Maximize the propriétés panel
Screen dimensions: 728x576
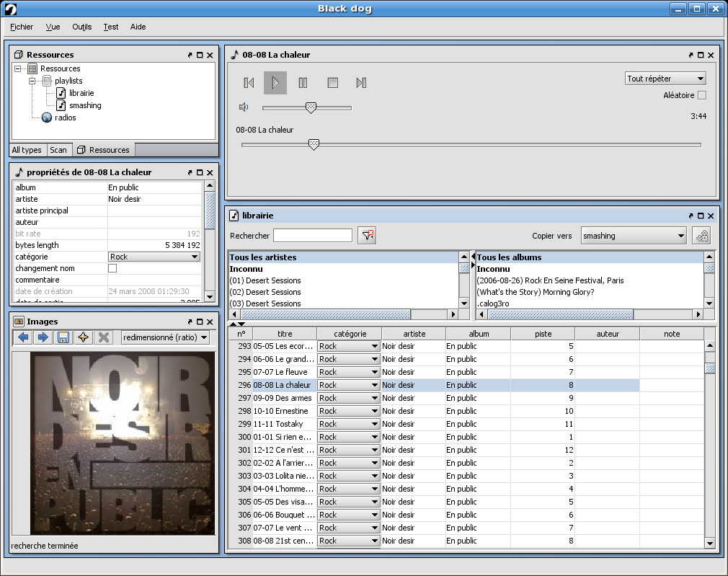coord(200,172)
